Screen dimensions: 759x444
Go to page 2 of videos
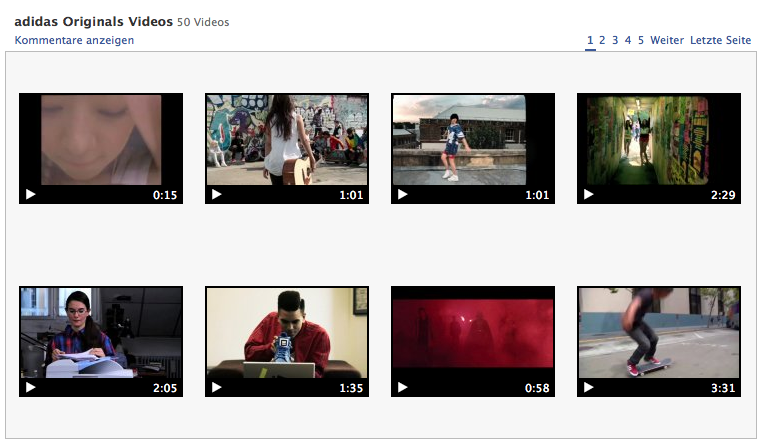[602, 40]
